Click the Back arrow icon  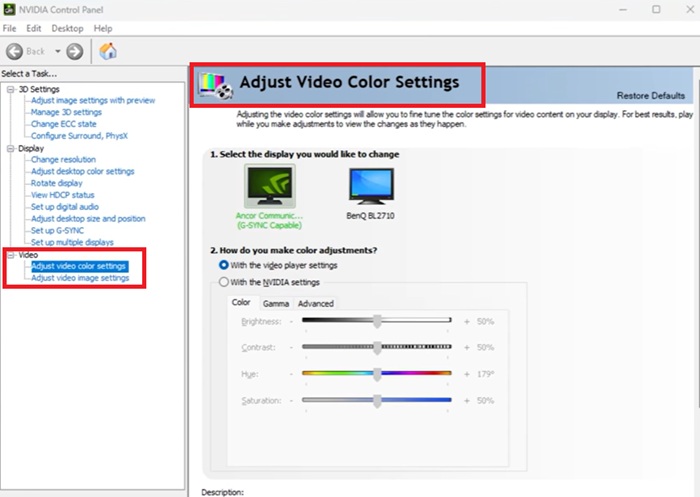coord(14,51)
